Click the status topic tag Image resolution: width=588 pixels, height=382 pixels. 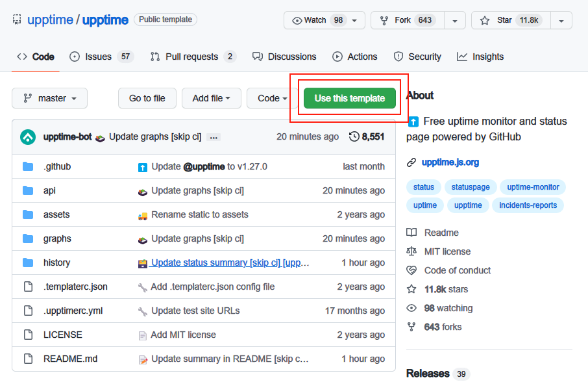coord(424,187)
